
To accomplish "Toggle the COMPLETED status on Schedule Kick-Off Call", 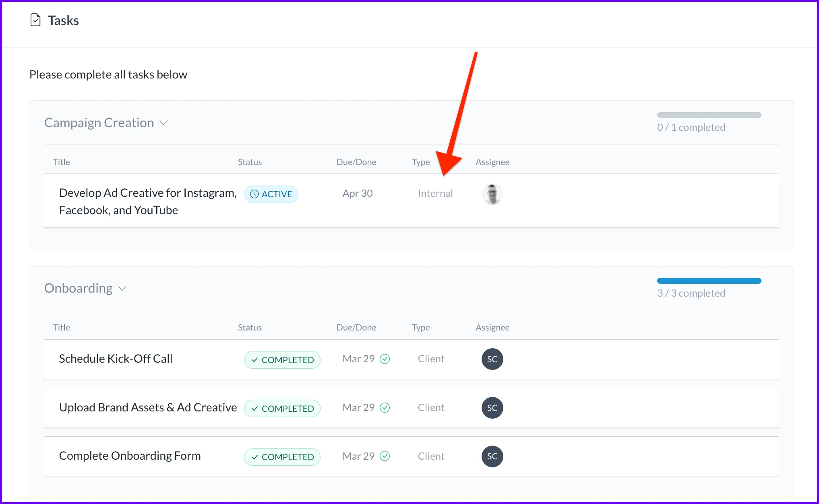I will [x=282, y=360].
